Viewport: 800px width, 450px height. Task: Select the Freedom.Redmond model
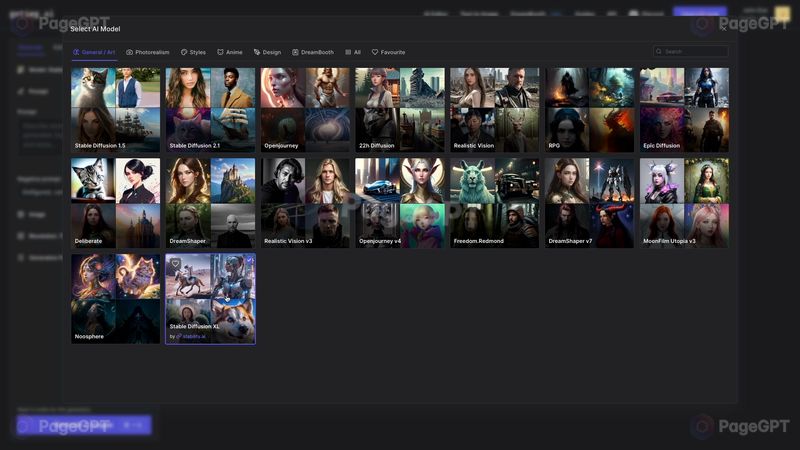point(494,203)
